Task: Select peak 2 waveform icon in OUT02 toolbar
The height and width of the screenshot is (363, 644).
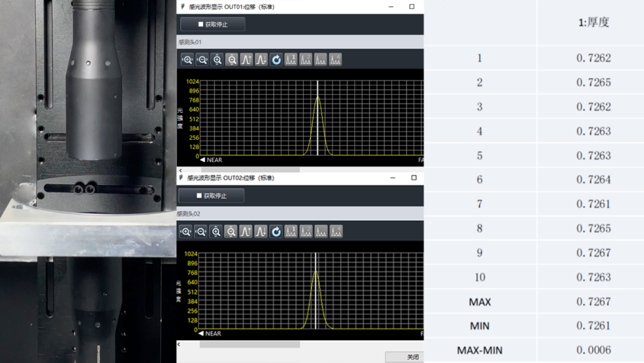Action: [306, 232]
